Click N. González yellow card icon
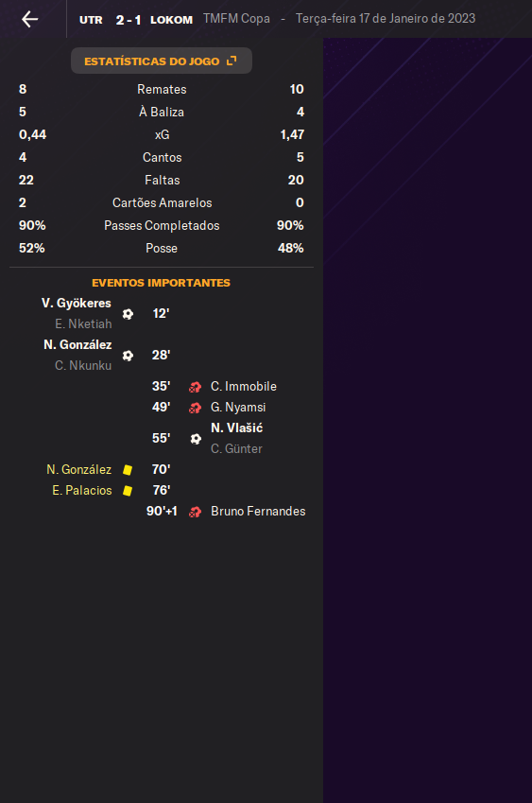This screenshot has height=803, width=532. tap(128, 470)
